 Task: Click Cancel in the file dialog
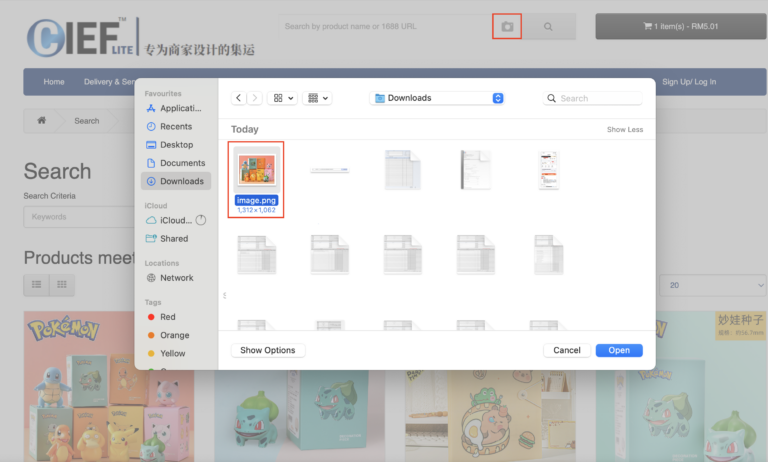[x=567, y=350]
